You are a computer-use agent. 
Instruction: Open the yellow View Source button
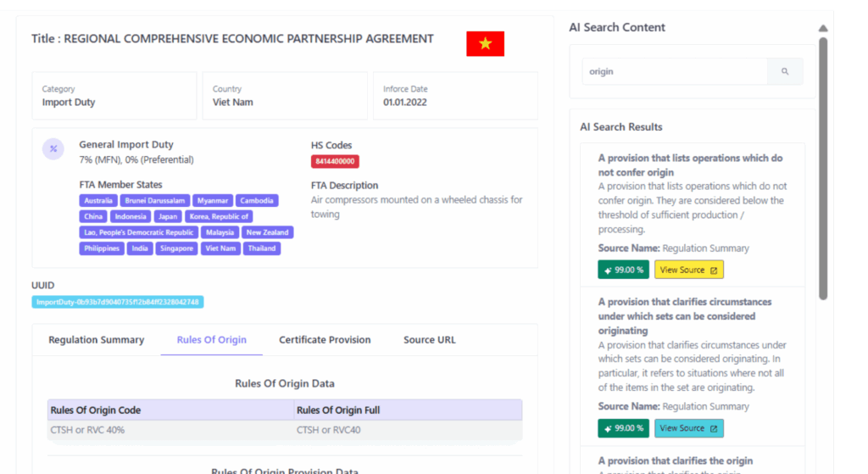(688, 270)
